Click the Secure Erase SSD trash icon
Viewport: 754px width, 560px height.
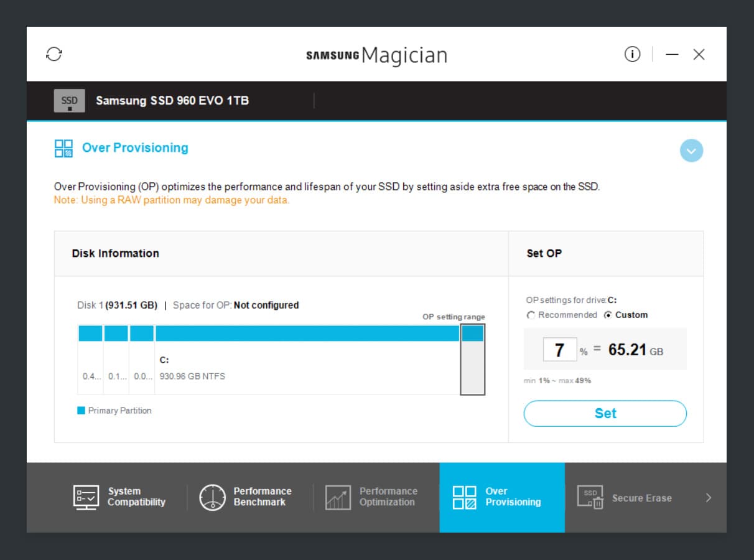click(590, 498)
